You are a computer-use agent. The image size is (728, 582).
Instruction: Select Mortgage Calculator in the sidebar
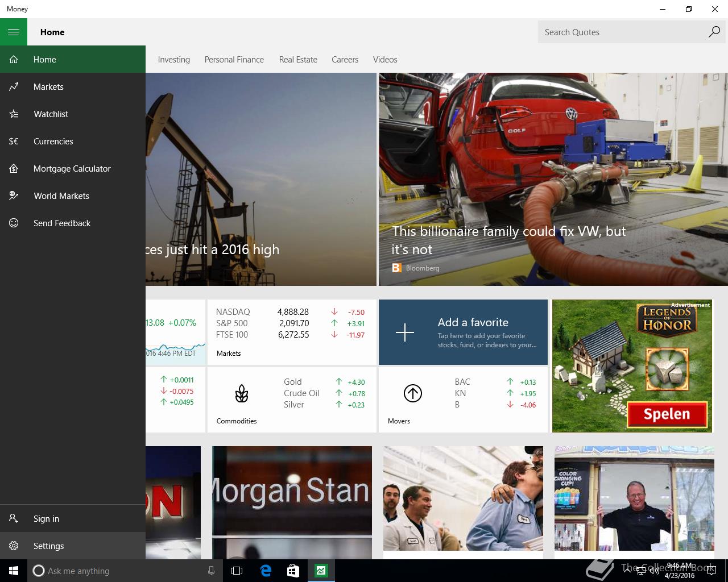click(x=73, y=168)
